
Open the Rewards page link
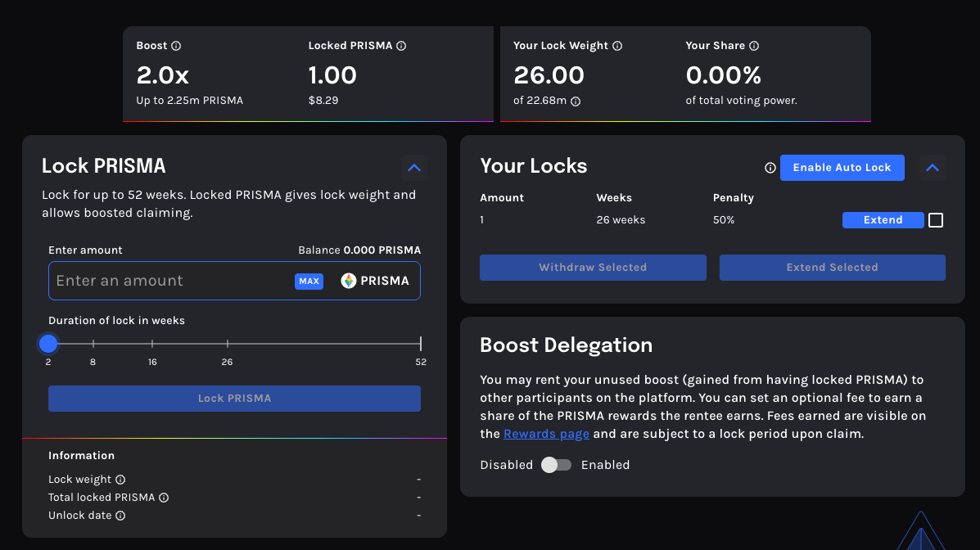click(546, 434)
